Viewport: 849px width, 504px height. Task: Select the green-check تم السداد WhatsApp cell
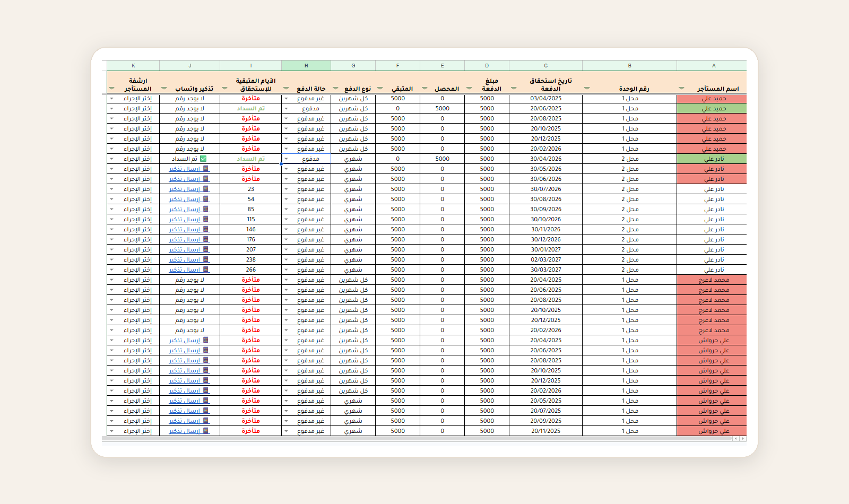189,159
